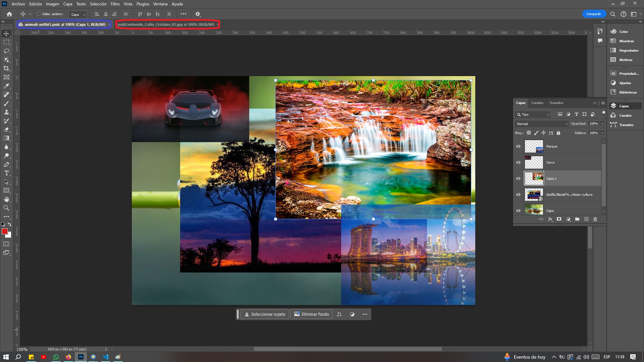Open tool preset picker arrow
This screenshot has height=362, width=644.
(x=31, y=14)
